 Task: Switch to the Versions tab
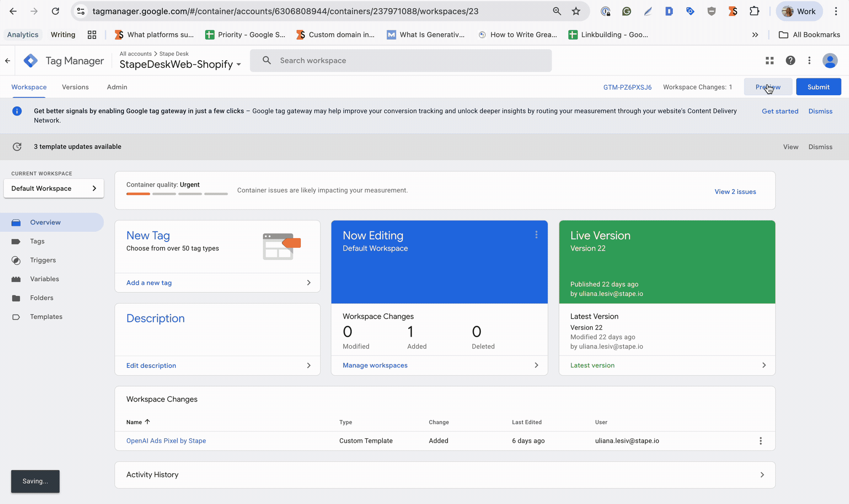pos(75,87)
